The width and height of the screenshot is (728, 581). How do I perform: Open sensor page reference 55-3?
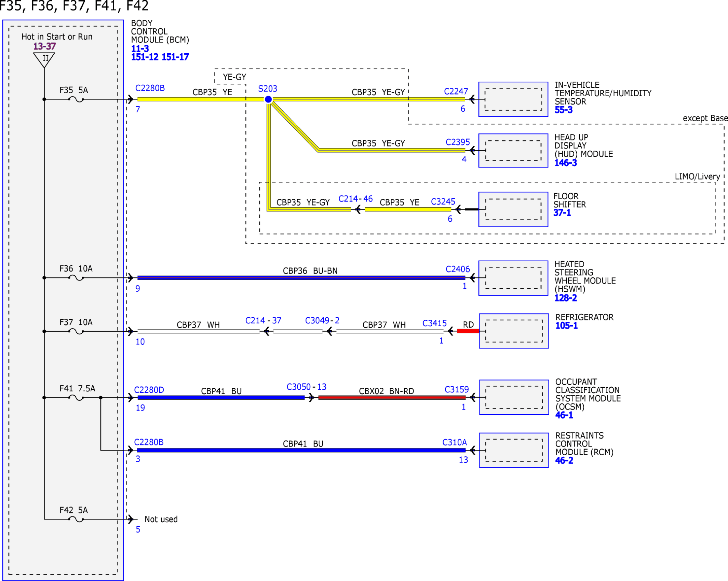point(564,110)
